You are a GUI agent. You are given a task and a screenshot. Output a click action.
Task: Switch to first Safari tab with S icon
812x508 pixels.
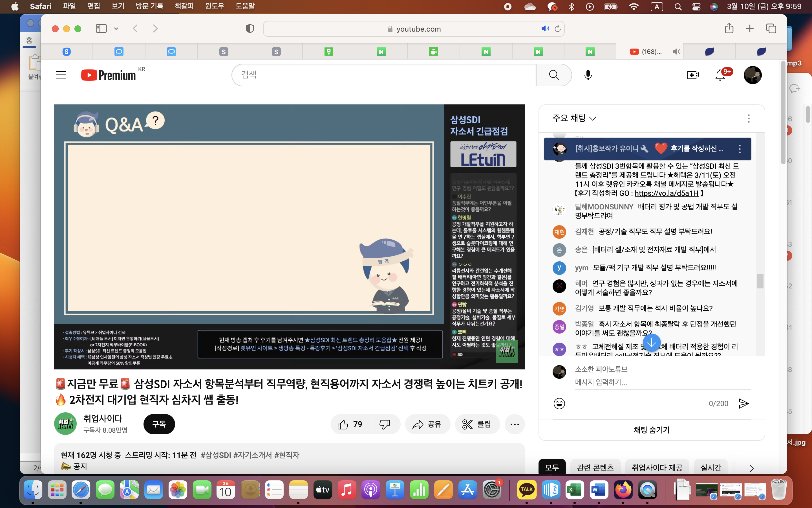pyautogui.click(x=67, y=51)
